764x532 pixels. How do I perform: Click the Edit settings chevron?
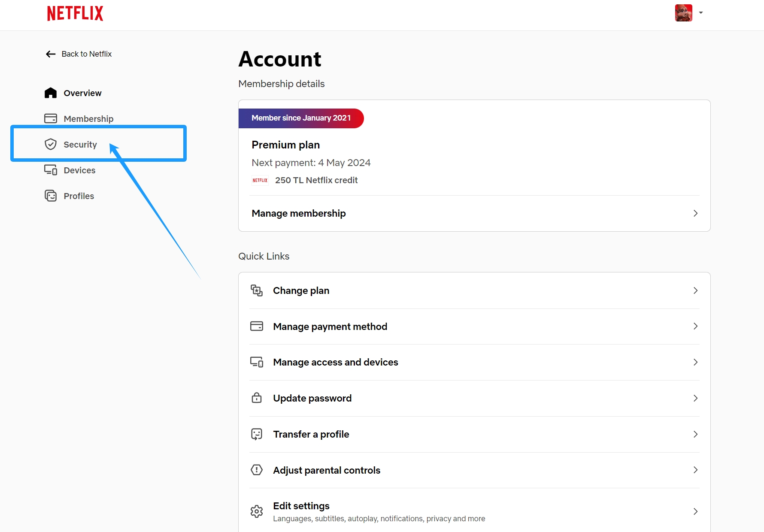tap(695, 511)
